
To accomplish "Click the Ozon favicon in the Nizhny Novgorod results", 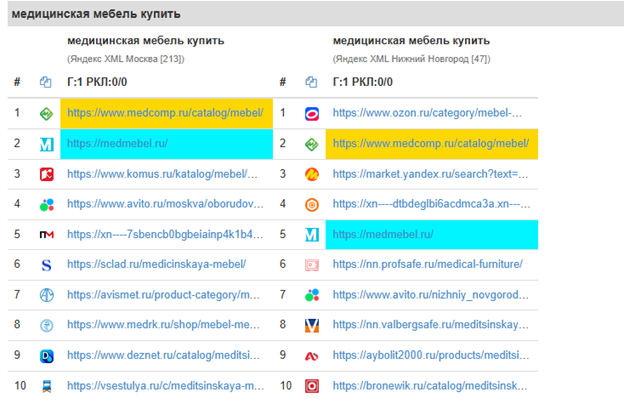I will [x=312, y=113].
